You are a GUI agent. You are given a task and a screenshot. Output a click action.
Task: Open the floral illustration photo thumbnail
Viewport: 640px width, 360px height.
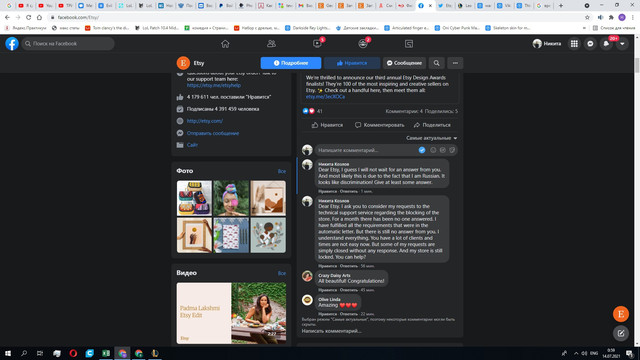tap(268, 235)
